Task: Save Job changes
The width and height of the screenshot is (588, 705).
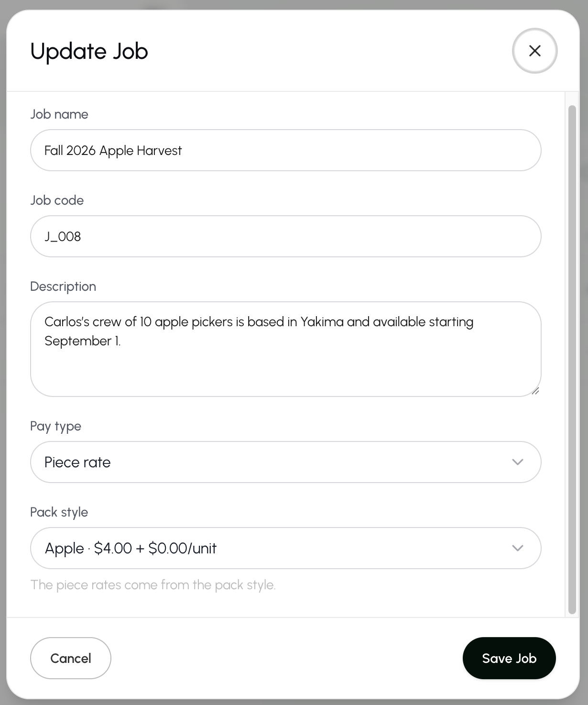Action: (x=509, y=658)
